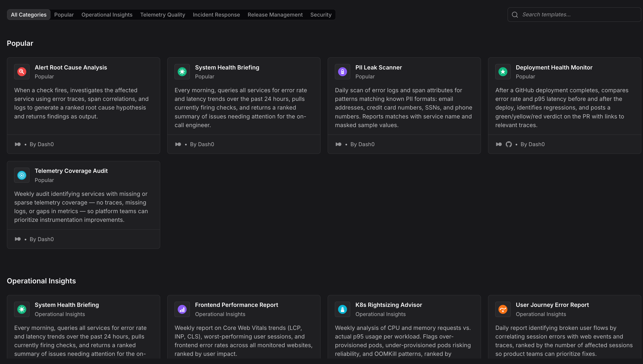Click the purple lock icon for PII Leak Scanner

[343, 72]
